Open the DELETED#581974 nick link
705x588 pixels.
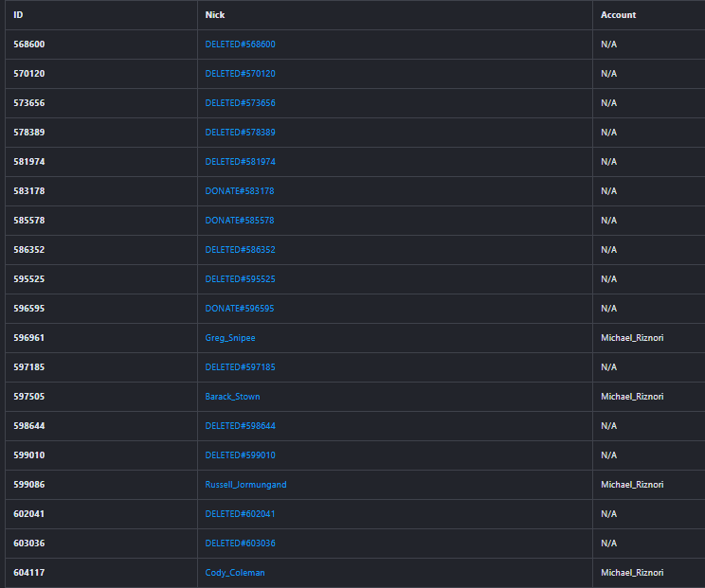coord(240,162)
